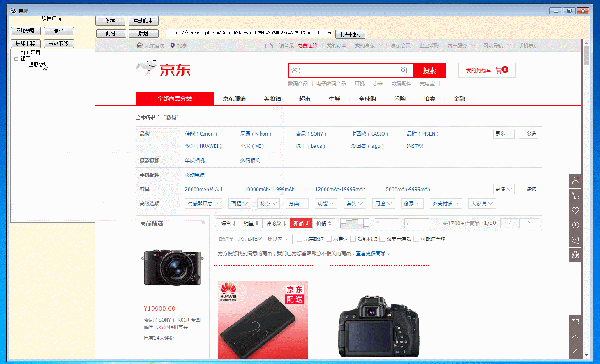Click the red 搜索 button
This screenshot has width=600, height=364.
[x=429, y=70]
